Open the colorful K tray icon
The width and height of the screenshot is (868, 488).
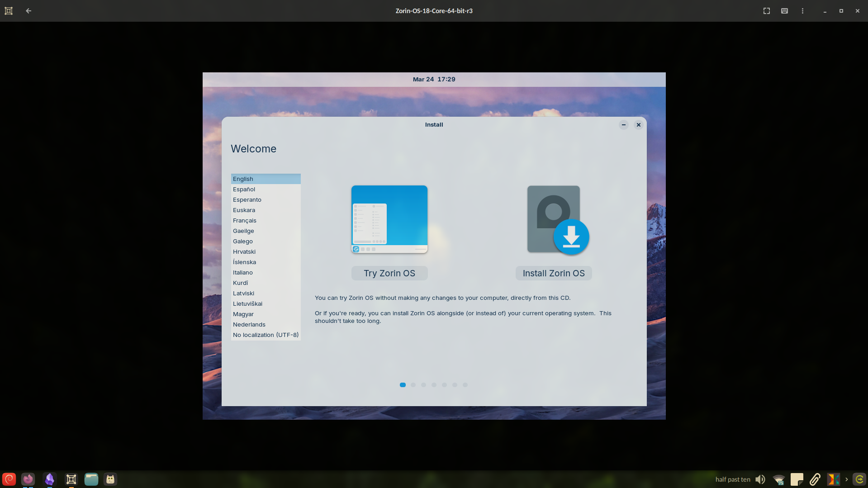pos(833,479)
